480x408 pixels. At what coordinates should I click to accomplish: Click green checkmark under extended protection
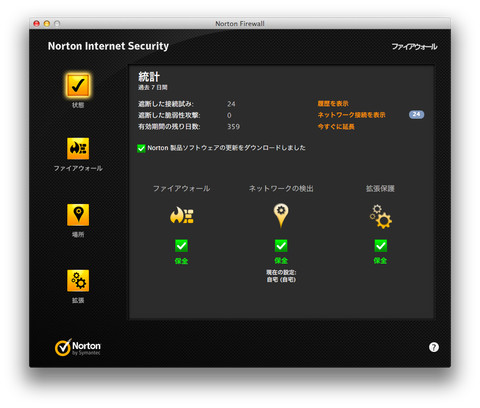click(380, 246)
